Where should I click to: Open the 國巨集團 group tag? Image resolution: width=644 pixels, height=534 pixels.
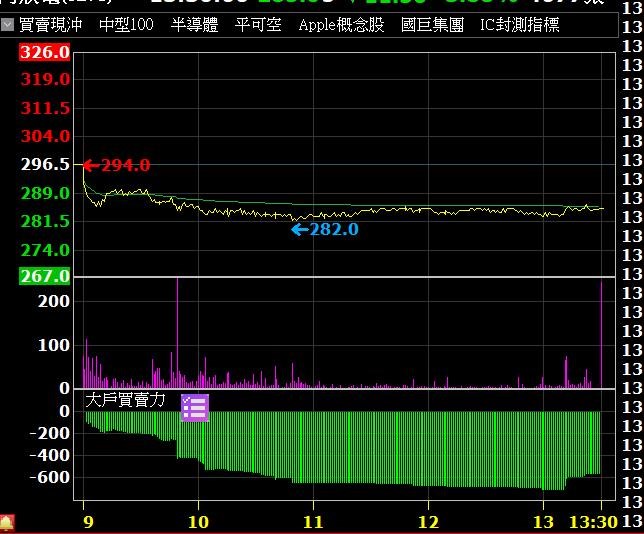tap(432, 25)
